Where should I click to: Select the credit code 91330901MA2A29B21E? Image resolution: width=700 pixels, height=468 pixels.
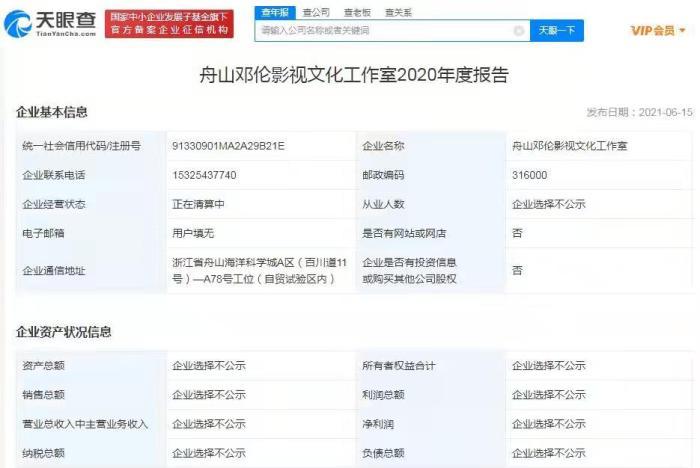click(228, 146)
